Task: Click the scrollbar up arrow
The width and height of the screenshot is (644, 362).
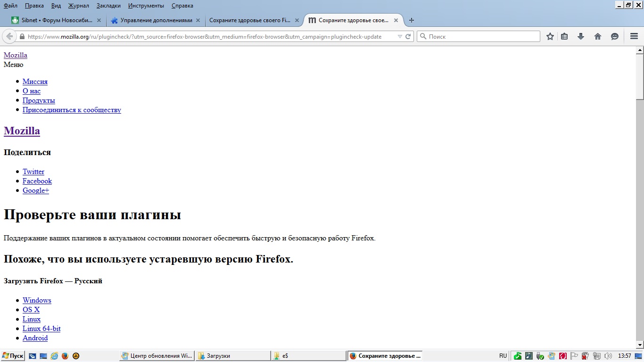Action: (640, 49)
